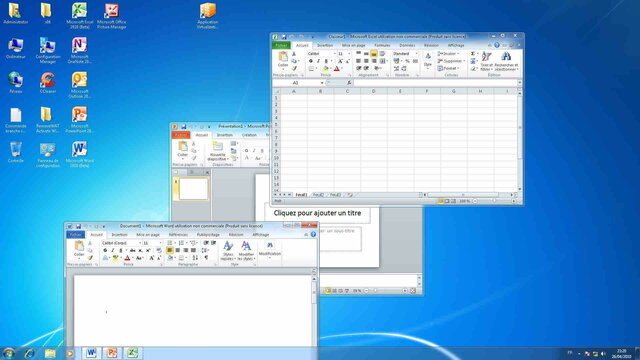
Task: Click the Coller (paste) icon in Excel
Action: pyautogui.click(x=283, y=57)
